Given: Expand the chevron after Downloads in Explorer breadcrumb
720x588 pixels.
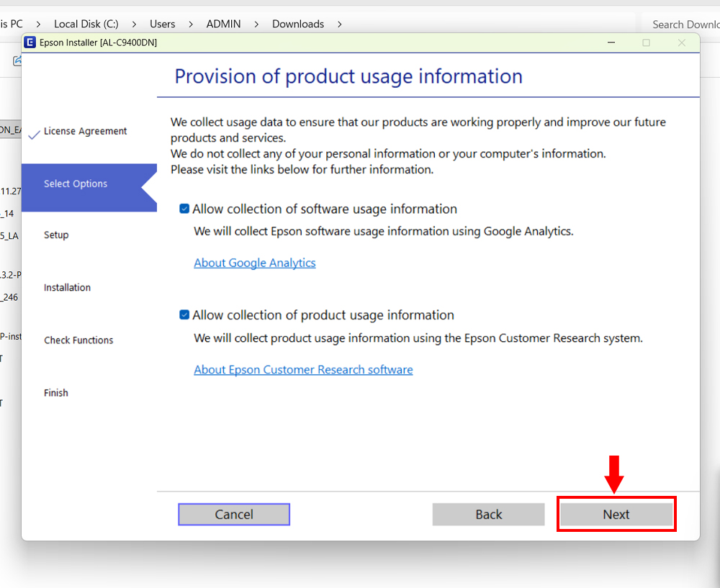Looking at the screenshot, I should click(339, 24).
